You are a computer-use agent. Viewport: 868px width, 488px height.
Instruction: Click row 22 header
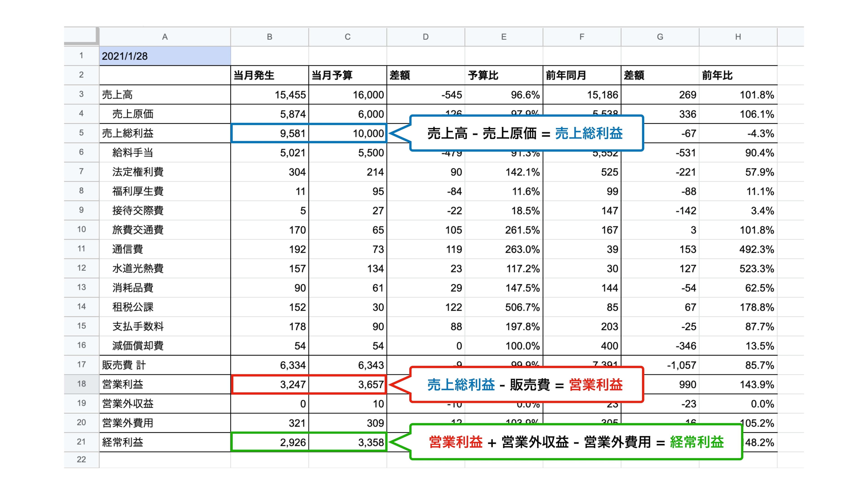coord(82,460)
